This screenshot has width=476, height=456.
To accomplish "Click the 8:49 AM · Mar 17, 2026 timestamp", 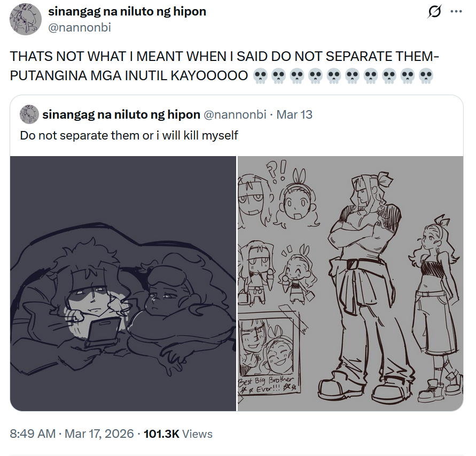I will pos(72,434).
